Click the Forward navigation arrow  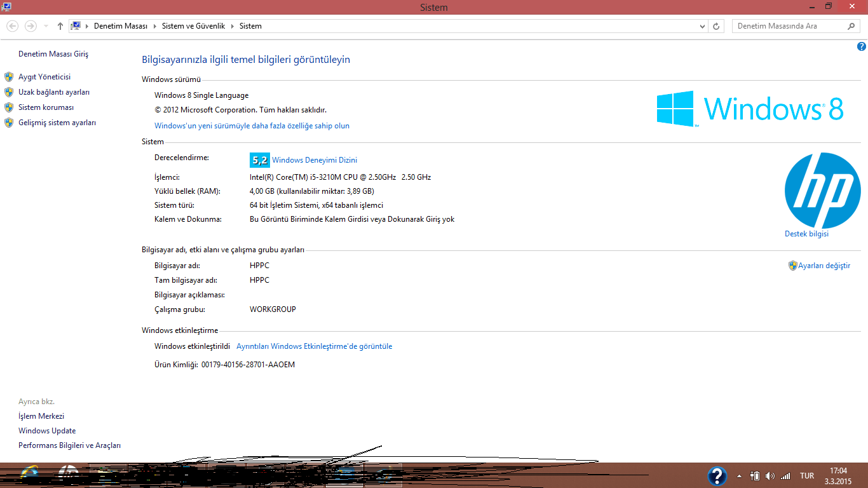click(31, 26)
